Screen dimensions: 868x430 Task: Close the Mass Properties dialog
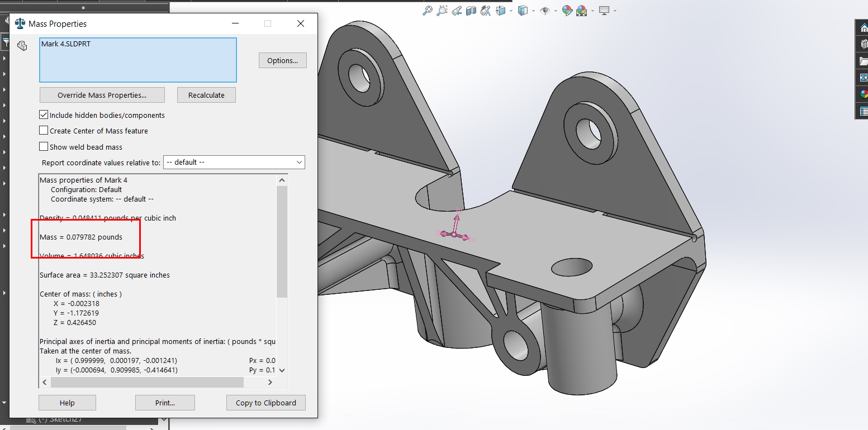[301, 23]
